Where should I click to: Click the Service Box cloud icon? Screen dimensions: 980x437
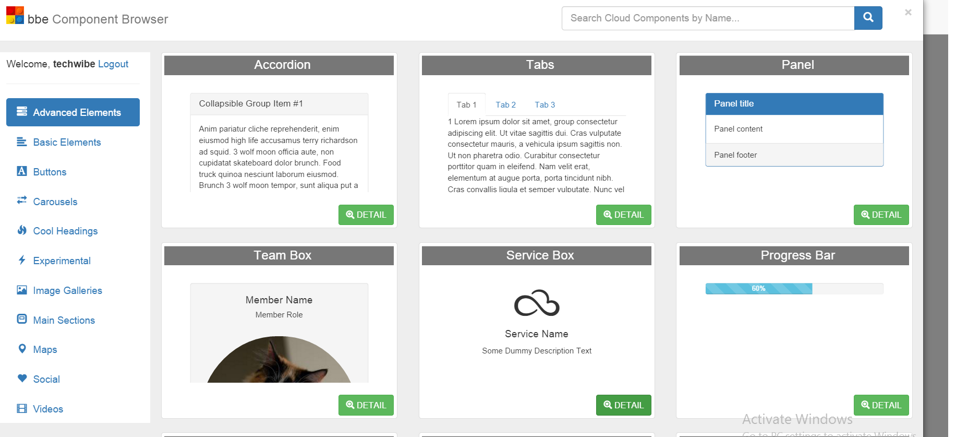pos(537,303)
